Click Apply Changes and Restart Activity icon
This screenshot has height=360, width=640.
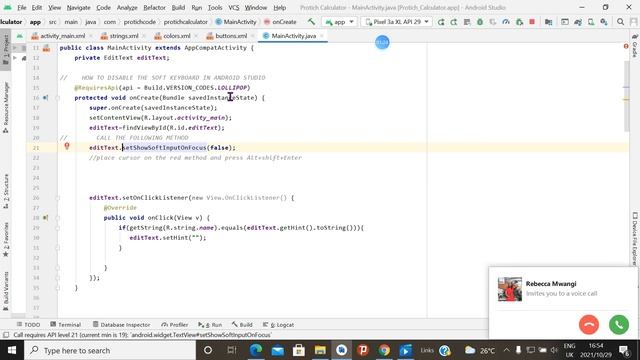click(x=454, y=22)
